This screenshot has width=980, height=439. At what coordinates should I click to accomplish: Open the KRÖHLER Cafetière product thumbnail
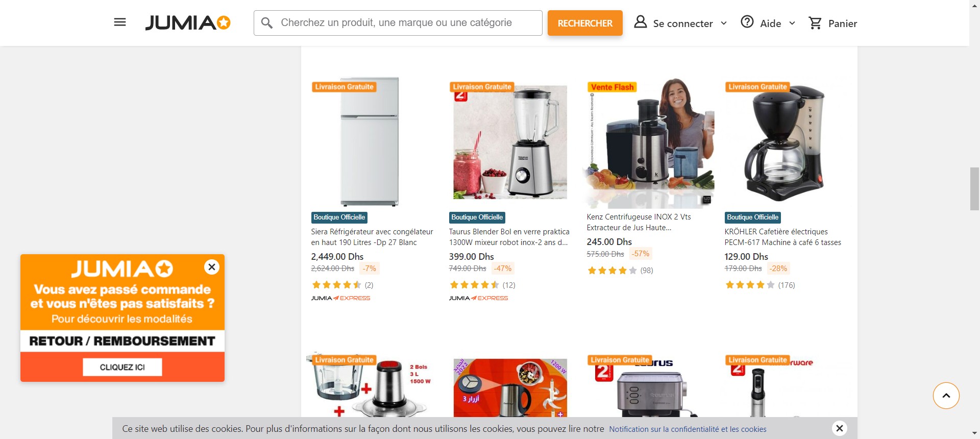pyautogui.click(x=783, y=142)
